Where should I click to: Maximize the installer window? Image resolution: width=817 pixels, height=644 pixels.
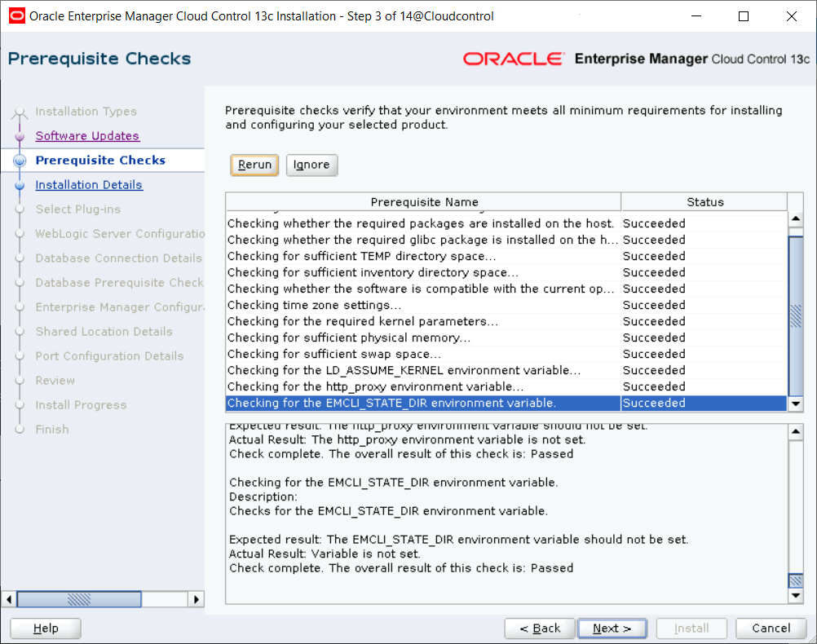click(x=744, y=16)
